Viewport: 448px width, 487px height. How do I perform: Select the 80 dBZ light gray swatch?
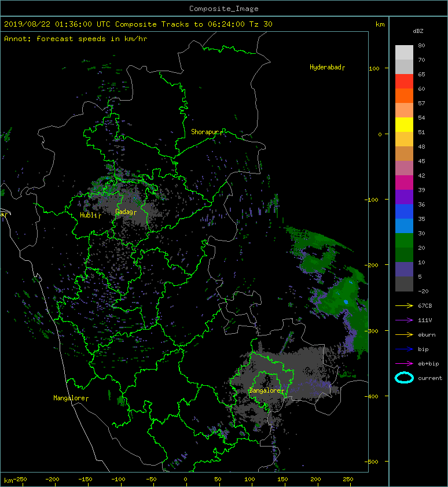404,52
